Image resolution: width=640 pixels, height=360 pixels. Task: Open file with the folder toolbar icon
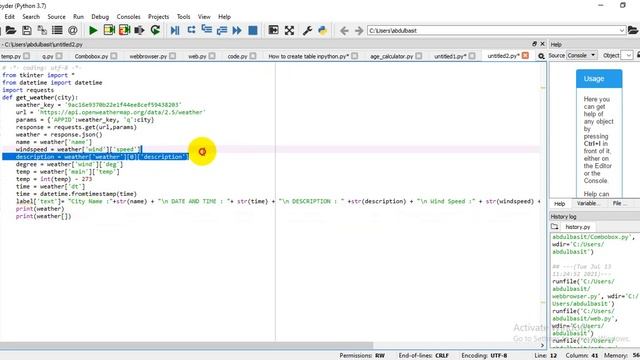click(11, 31)
